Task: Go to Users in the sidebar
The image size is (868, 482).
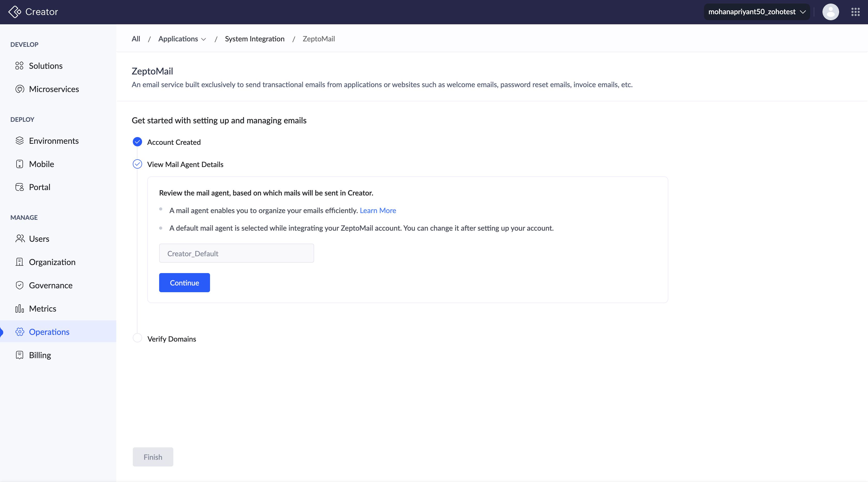Action: click(x=39, y=239)
